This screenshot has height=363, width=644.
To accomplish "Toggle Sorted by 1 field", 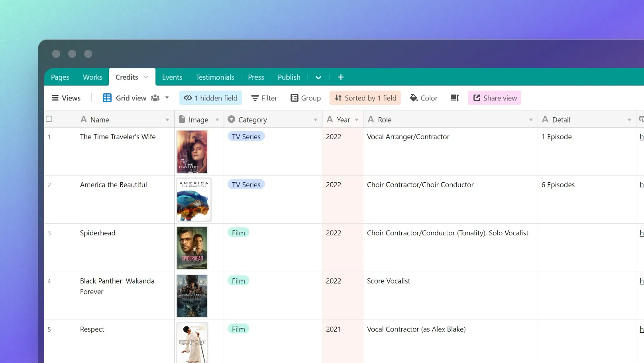I will point(365,98).
